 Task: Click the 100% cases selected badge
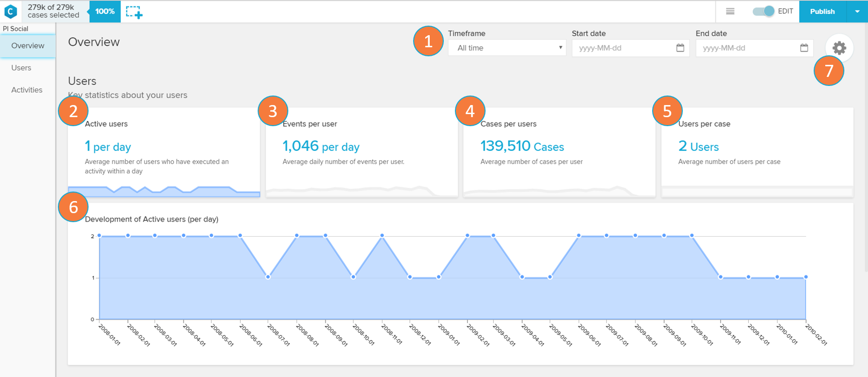point(105,12)
